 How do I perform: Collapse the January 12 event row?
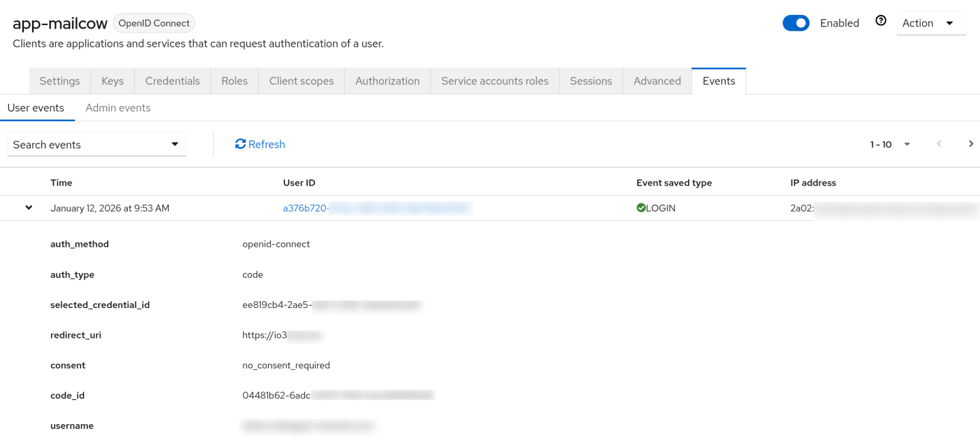coord(28,207)
